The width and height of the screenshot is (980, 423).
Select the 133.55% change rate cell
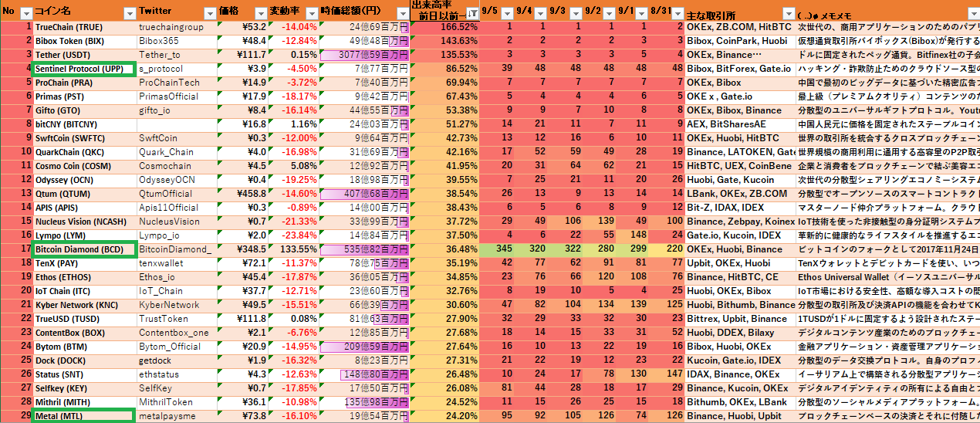293,249
